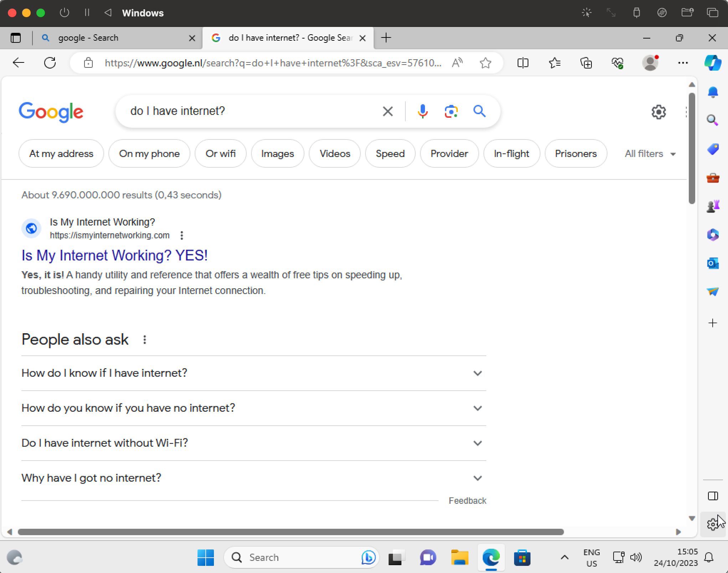Image resolution: width=728 pixels, height=573 pixels.
Task: Open sidebar Shopping tag
Action: [713, 149]
